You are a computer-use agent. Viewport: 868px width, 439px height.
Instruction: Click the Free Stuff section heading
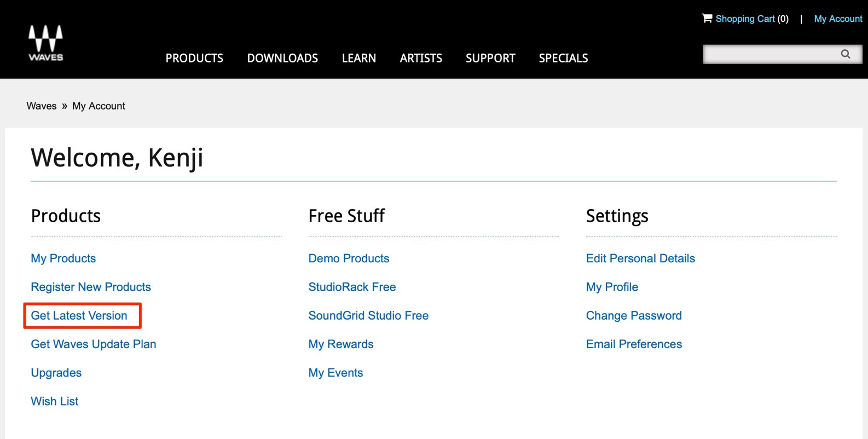(x=346, y=216)
